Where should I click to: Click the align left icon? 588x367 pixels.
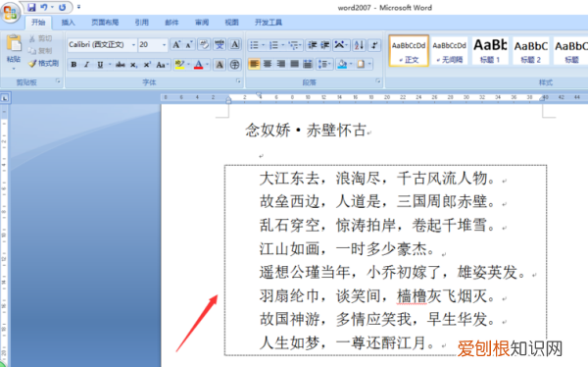point(254,64)
